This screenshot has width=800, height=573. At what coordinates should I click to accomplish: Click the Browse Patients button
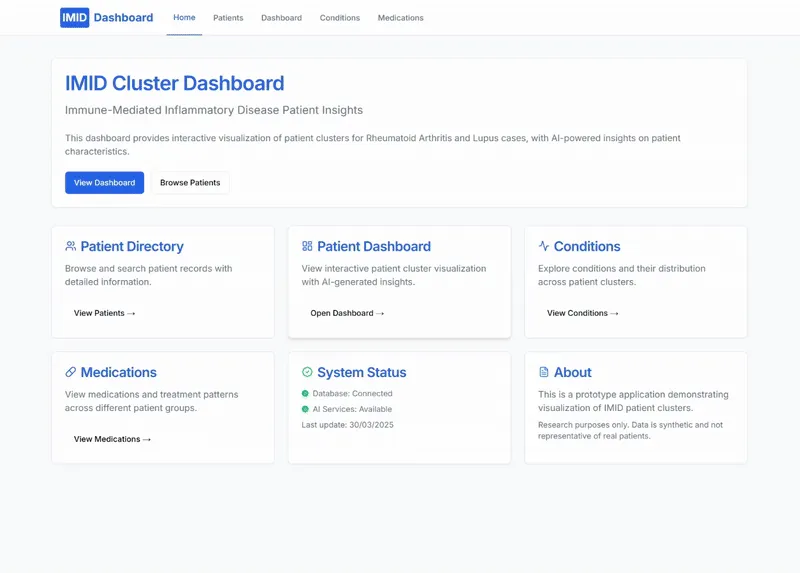[x=190, y=183]
